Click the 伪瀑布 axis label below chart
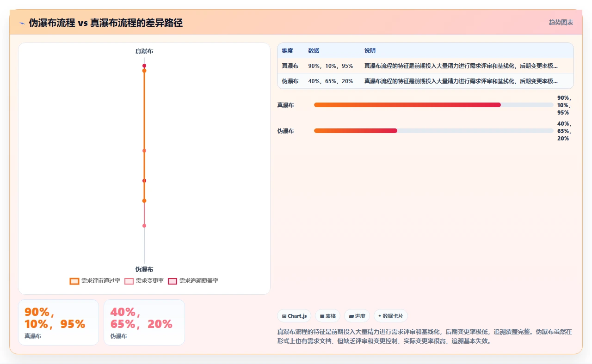Viewport: 592px width, 364px height. pos(144,269)
